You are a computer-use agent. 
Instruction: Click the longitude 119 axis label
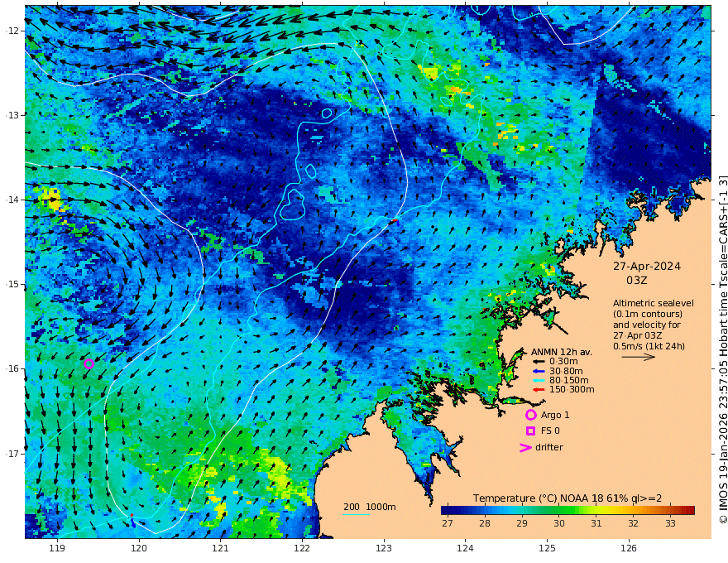click(x=58, y=548)
